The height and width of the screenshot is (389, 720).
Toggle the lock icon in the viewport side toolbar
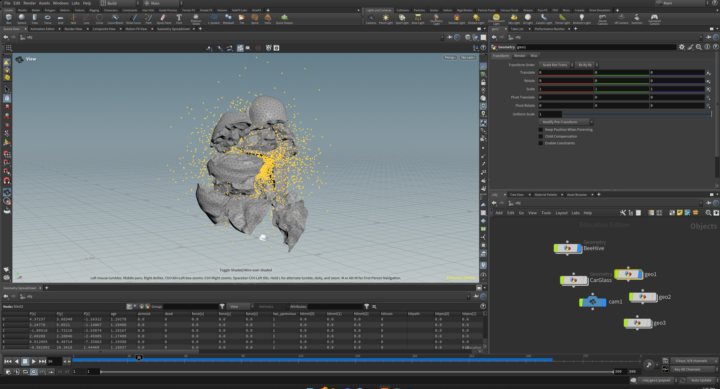click(483, 82)
